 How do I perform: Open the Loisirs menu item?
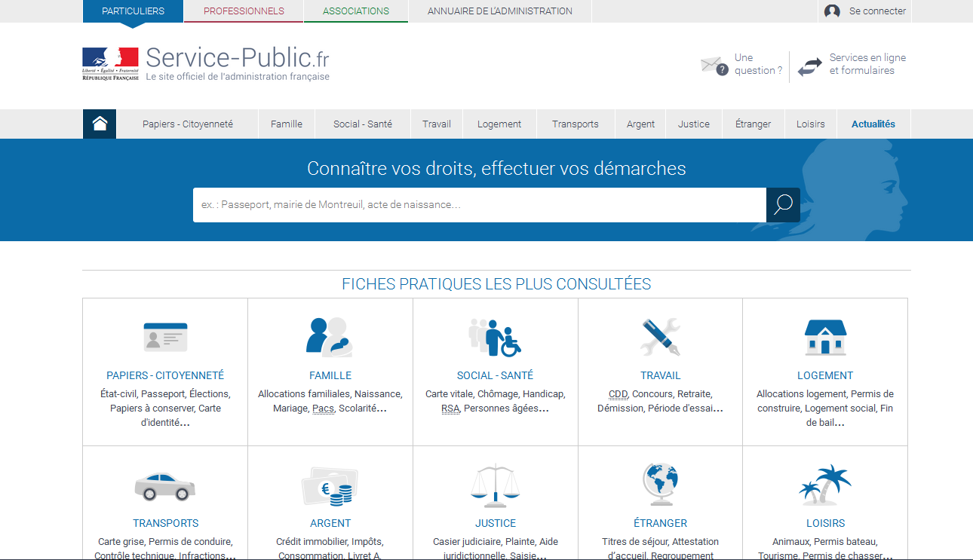tap(811, 124)
